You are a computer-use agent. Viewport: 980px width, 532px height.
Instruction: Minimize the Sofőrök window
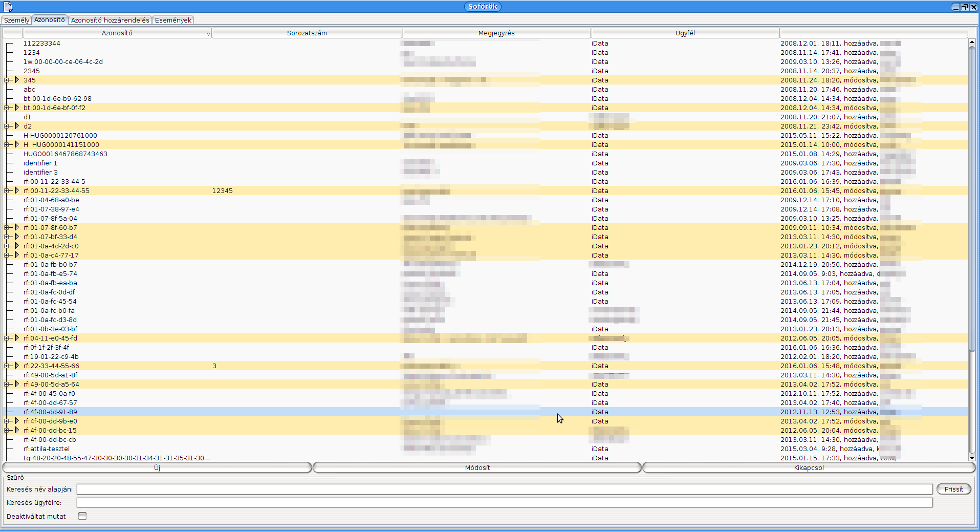click(x=955, y=7)
